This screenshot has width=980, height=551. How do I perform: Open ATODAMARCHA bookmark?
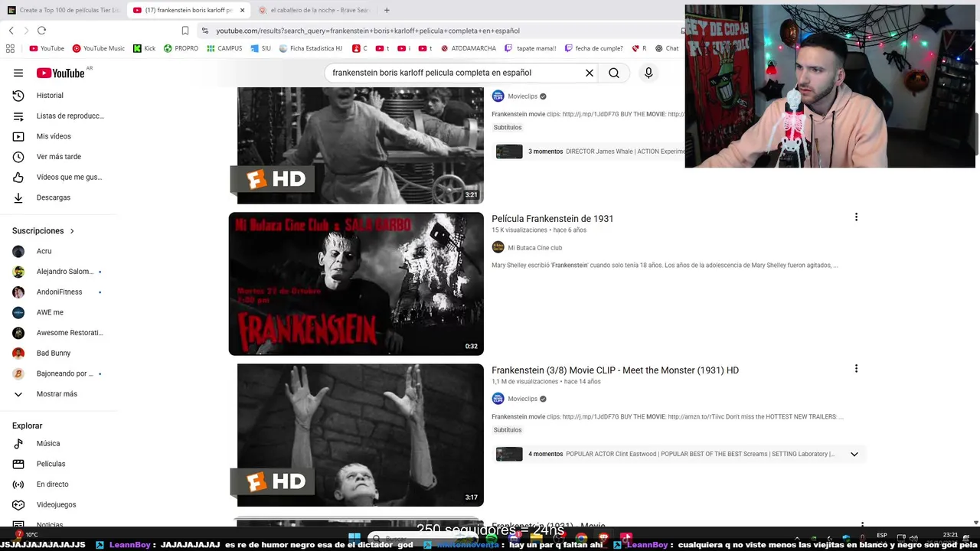pyautogui.click(x=468, y=48)
